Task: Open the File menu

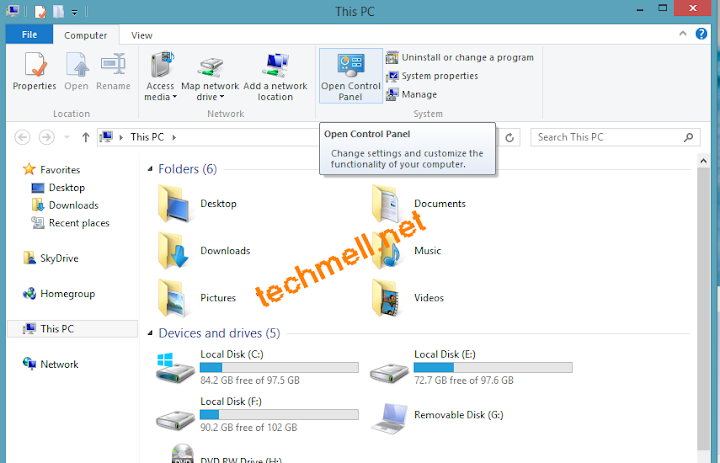Action: click(x=29, y=34)
